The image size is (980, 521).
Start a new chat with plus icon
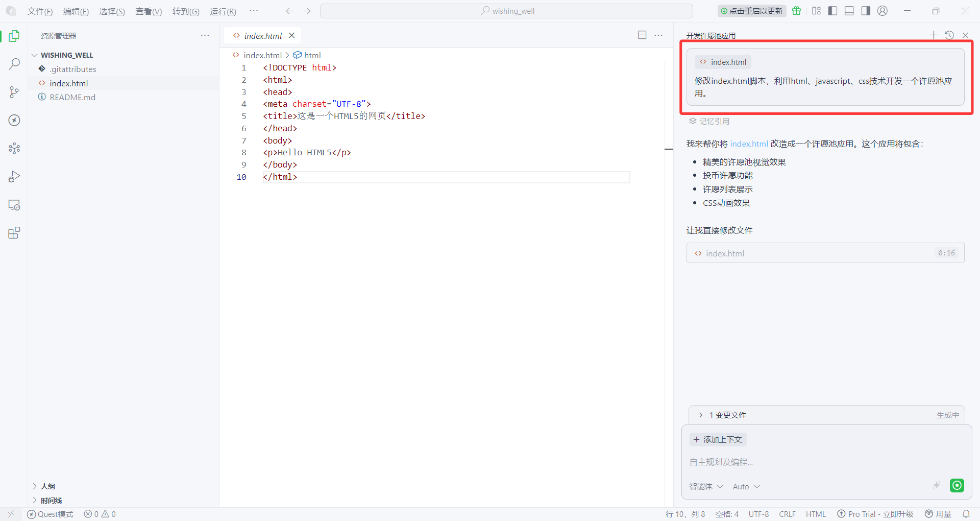click(934, 35)
